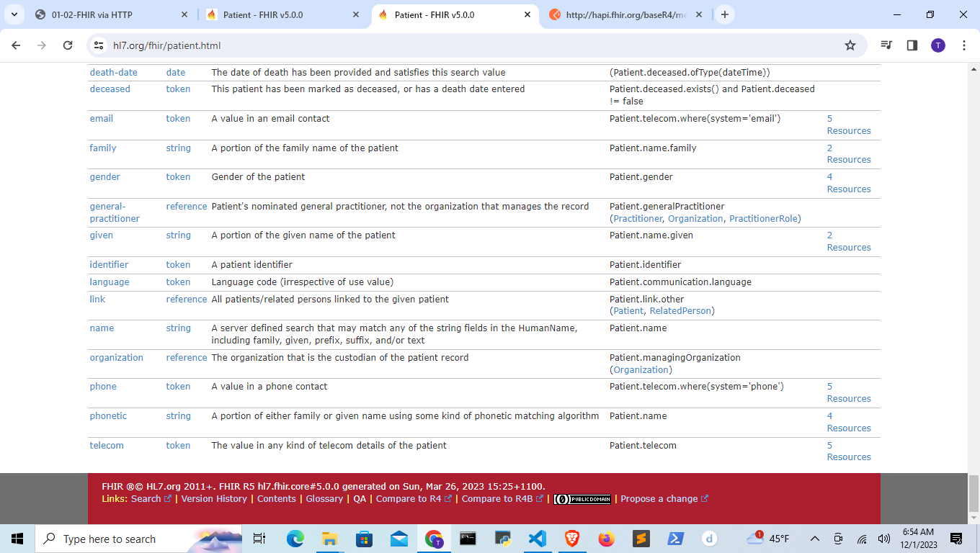Viewport: 980px width, 553px height.
Task: Bookmark this page with star icon
Action: (850, 45)
